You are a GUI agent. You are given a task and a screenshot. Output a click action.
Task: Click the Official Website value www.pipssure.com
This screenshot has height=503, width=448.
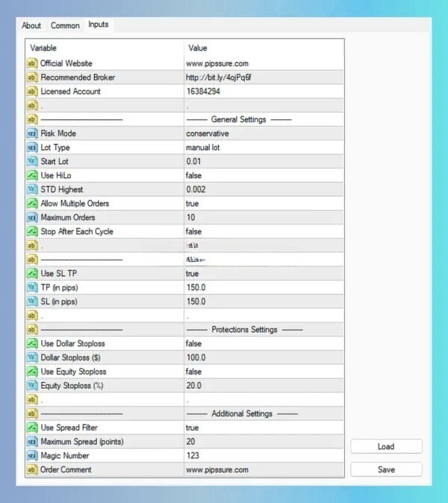click(x=217, y=63)
